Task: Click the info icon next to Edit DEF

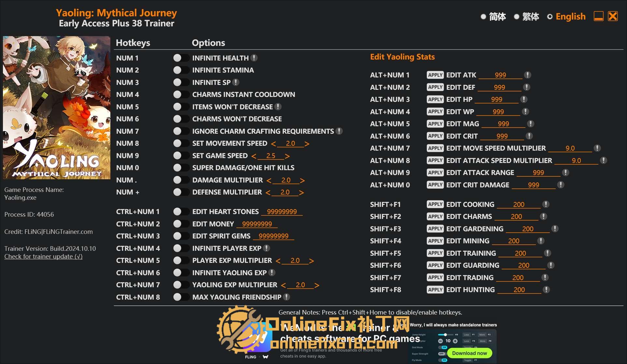Action: (526, 87)
